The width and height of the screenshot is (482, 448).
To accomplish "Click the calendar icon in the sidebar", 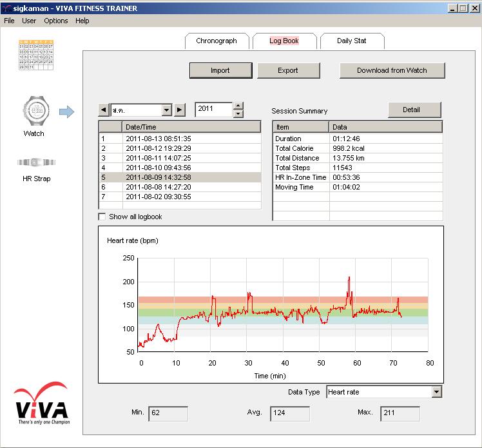I will pyautogui.click(x=36, y=55).
